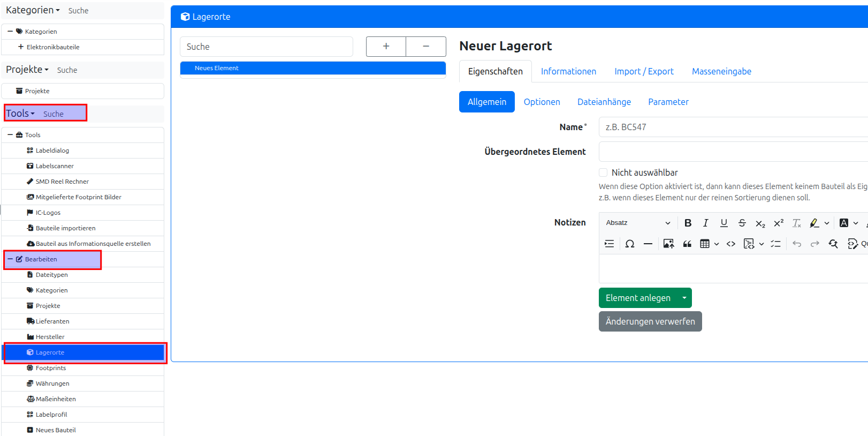Click the Name input field

pos(733,127)
